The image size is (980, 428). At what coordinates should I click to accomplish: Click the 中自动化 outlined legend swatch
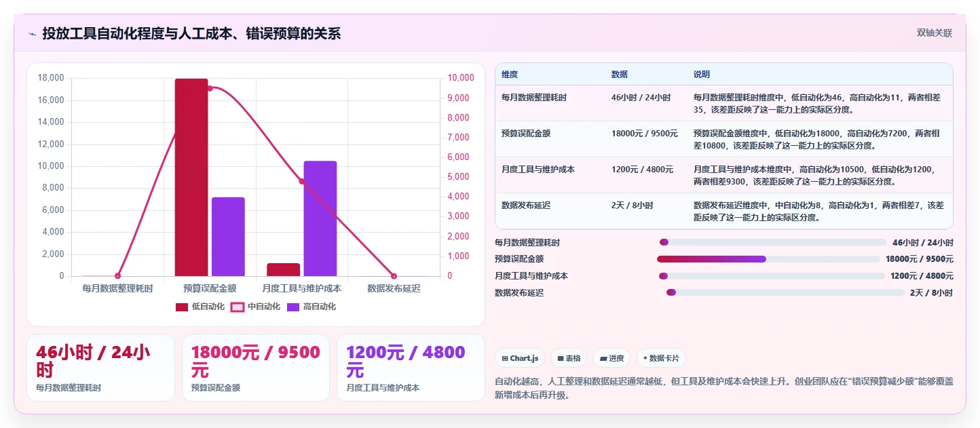coord(238,307)
